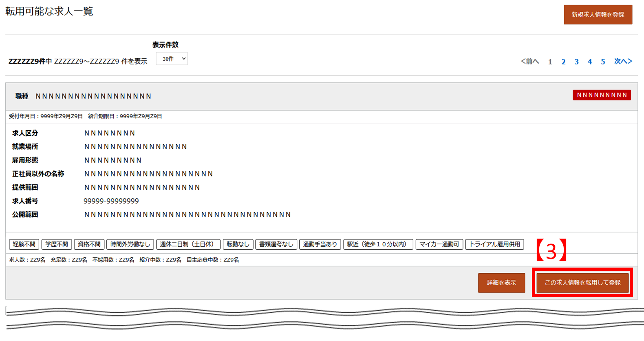
Task: Click the 書類選考なし tag
Action: (276, 244)
